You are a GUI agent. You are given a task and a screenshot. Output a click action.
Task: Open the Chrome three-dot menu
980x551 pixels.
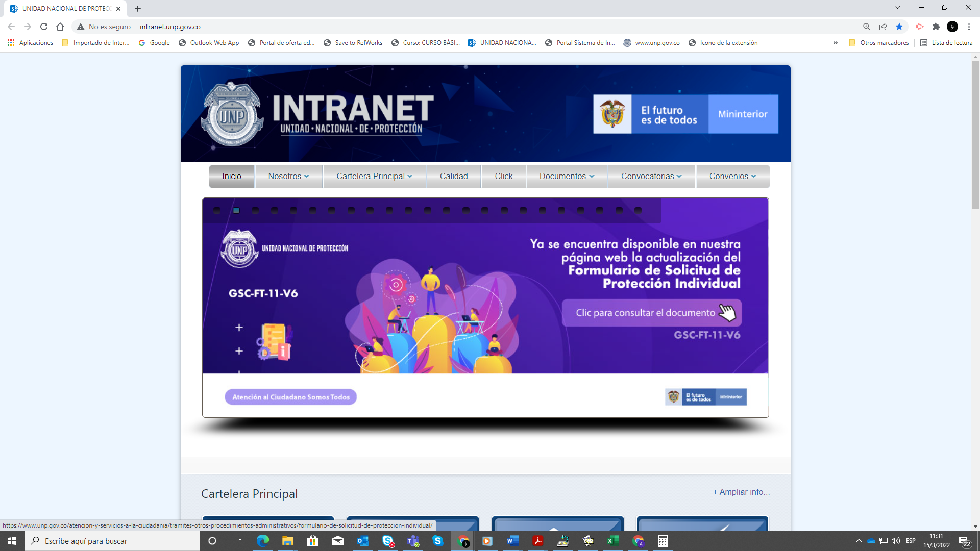tap(969, 27)
